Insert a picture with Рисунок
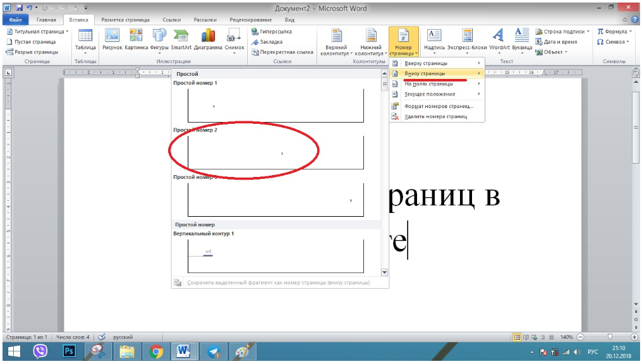Image resolution: width=642 pixels, height=364 pixels. pyautogui.click(x=112, y=40)
